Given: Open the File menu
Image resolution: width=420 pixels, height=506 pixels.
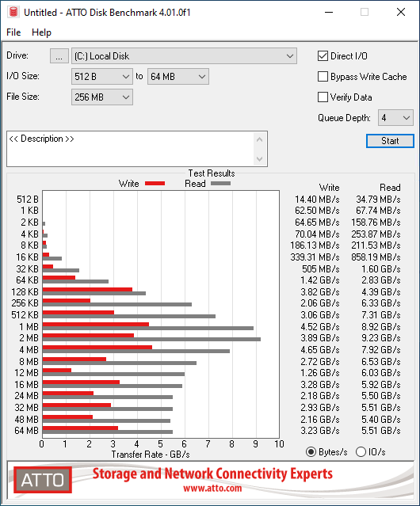Looking at the screenshot, I should pyautogui.click(x=13, y=32).
